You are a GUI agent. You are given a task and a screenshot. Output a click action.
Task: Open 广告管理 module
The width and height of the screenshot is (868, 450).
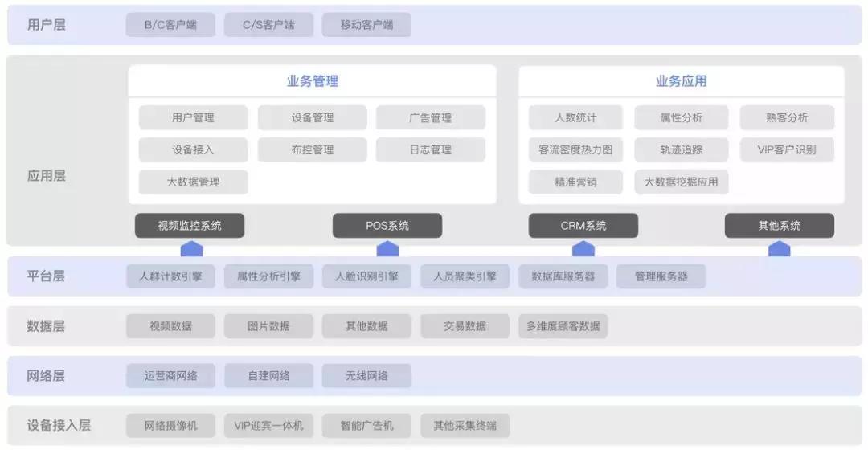[x=431, y=117]
